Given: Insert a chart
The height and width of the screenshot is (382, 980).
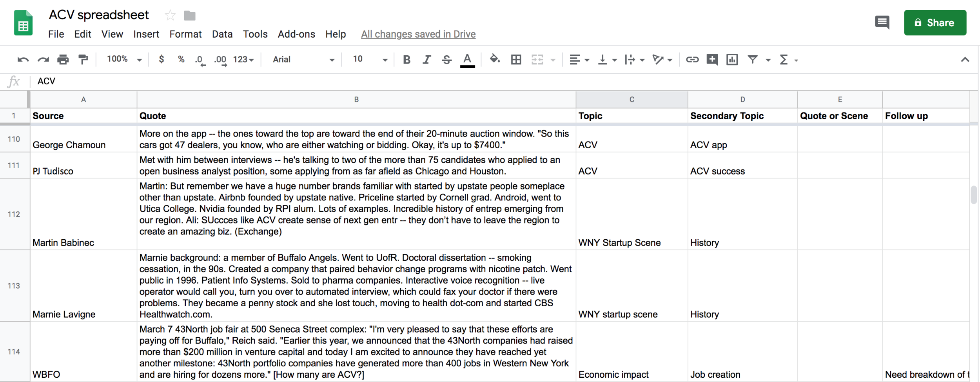Looking at the screenshot, I should pos(732,60).
